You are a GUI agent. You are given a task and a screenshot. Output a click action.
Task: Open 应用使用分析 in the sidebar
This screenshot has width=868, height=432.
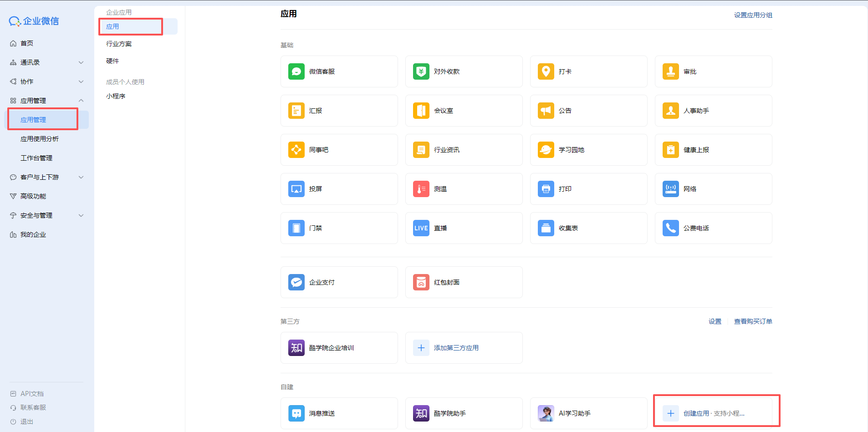click(x=40, y=139)
